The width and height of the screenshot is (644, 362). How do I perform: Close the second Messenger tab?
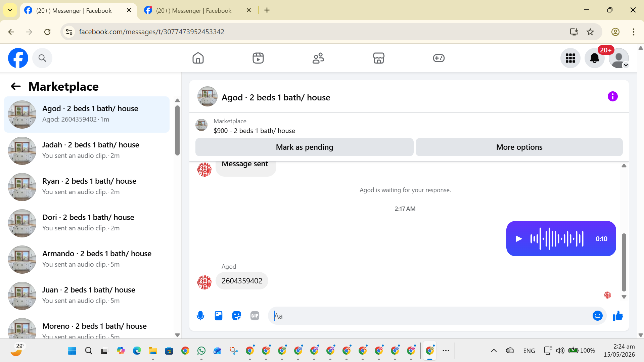pyautogui.click(x=249, y=10)
